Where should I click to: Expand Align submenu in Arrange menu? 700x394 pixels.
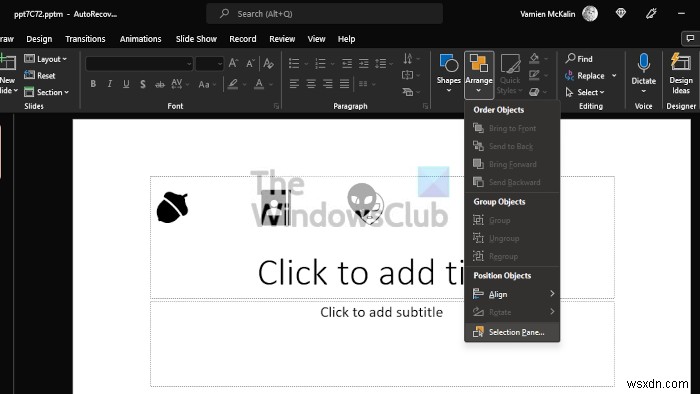[x=512, y=294]
